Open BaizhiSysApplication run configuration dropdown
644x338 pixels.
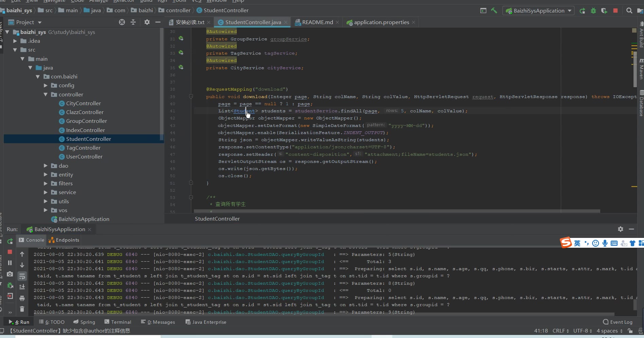click(538, 11)
